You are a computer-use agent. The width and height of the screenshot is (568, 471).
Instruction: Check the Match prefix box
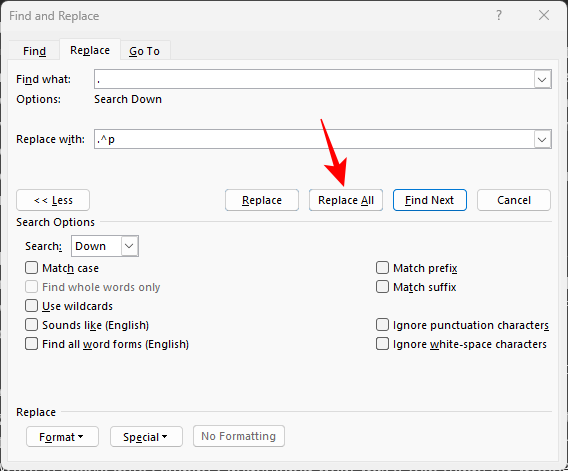click(x=383, y=268)
